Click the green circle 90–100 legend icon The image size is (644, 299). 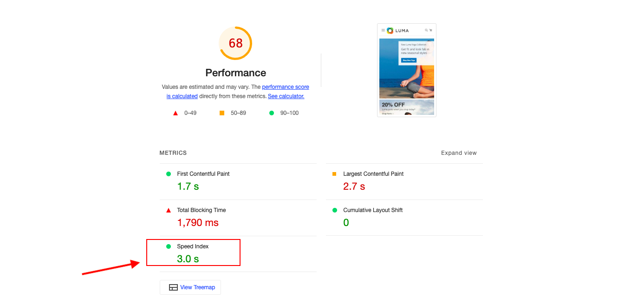(x=272, y=113)
